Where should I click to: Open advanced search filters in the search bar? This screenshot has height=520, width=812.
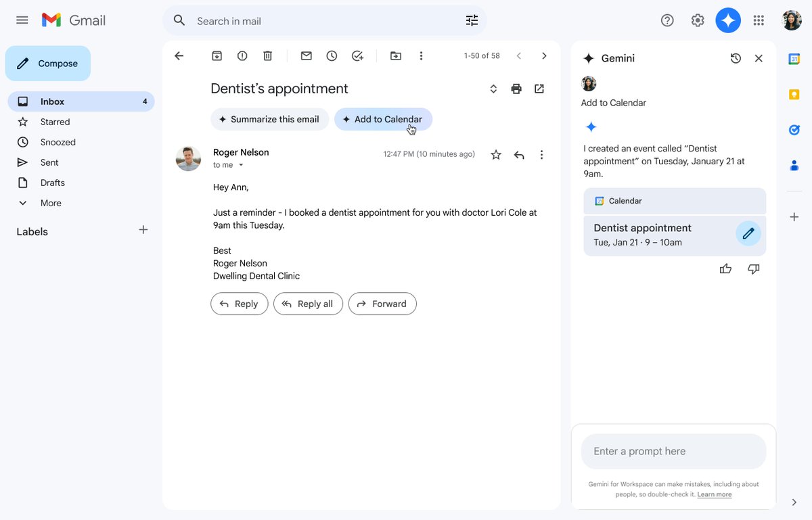(472, 20)
